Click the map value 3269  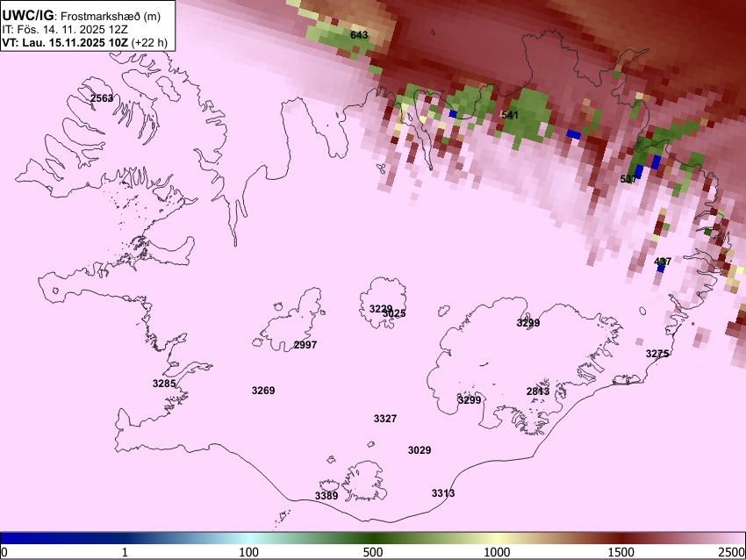pyautogui.click(x=263, y=390)
